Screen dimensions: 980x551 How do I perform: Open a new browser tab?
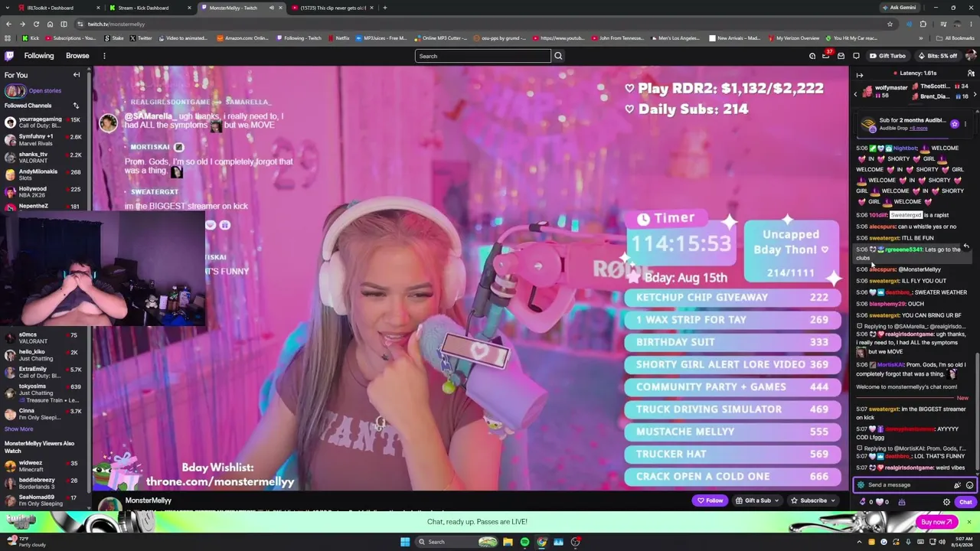pyautogui.click(x=385, y=8)
